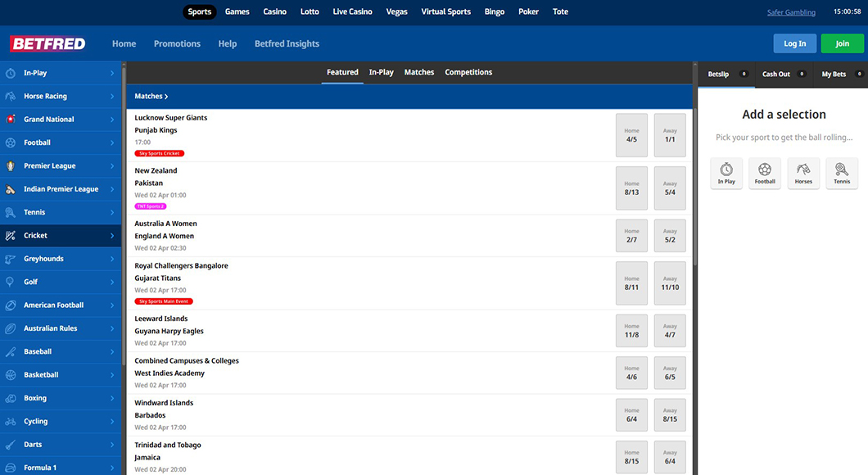Screen dimensions: 868x475
Task: Select Lucknow Super Giants Home 4/5 odds
Action: pos(631,135)
